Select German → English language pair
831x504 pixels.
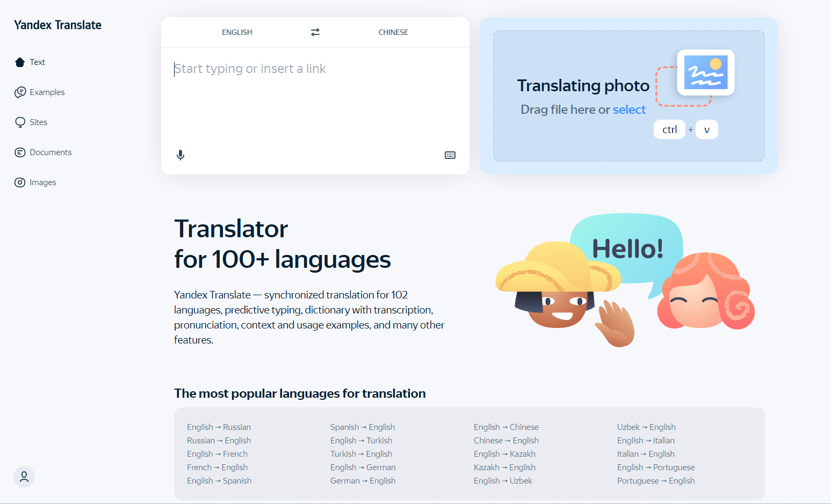pyautogui.click(x=363, y=481)
